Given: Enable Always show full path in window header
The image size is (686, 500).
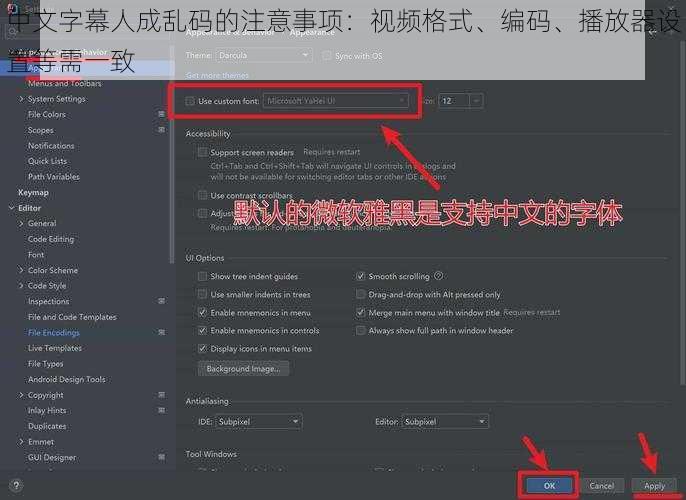Looking at the screenshot, I should pos(360,330).
